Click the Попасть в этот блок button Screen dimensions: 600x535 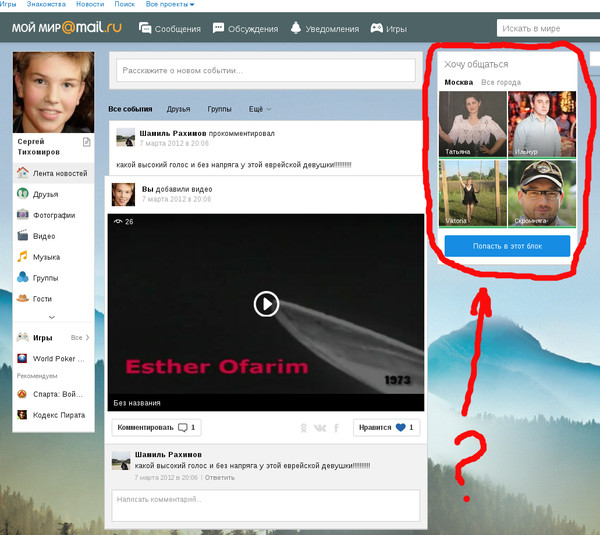[507, 246]
